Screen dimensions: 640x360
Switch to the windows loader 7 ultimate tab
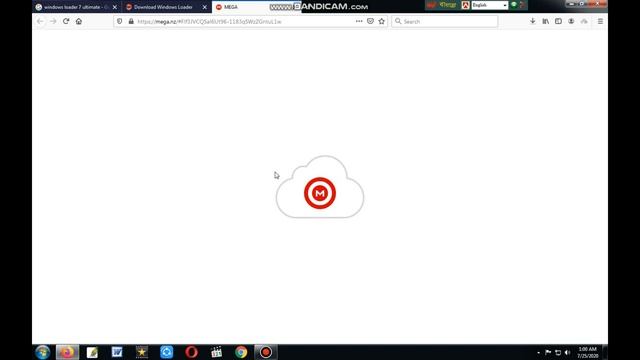click(76, 7)
